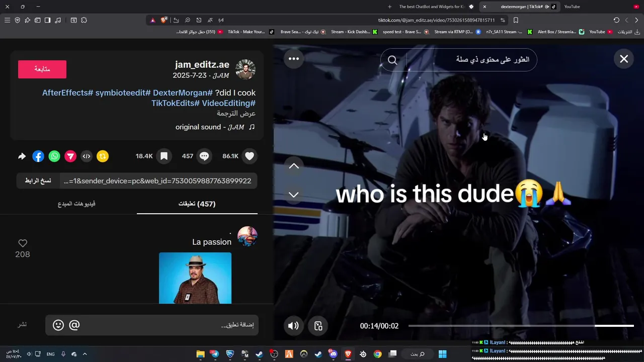Seek on the video progress bar

521,326
